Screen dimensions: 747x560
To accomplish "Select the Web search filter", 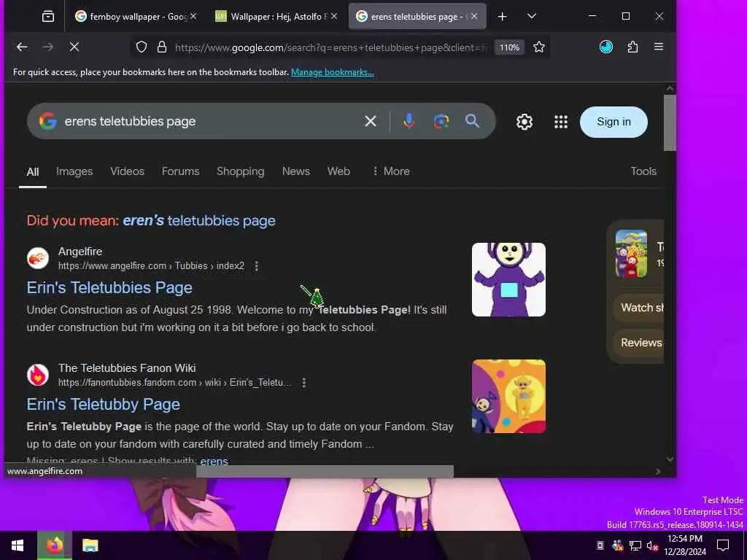I will click(338, 171).
